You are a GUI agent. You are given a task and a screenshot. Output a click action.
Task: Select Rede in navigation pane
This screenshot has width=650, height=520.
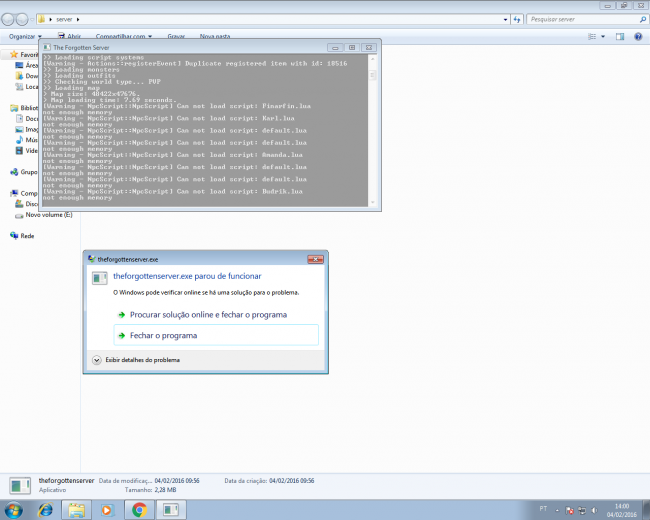pos(22,236)
